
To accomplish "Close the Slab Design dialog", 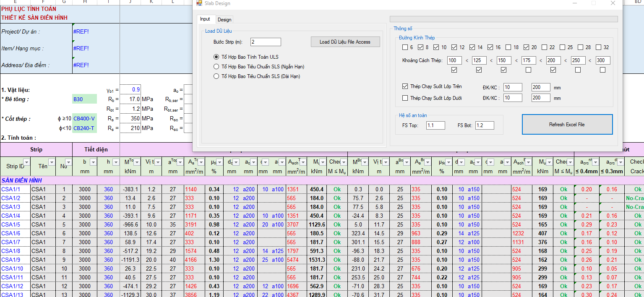I will pyautogui.click(x=613, y=3).
